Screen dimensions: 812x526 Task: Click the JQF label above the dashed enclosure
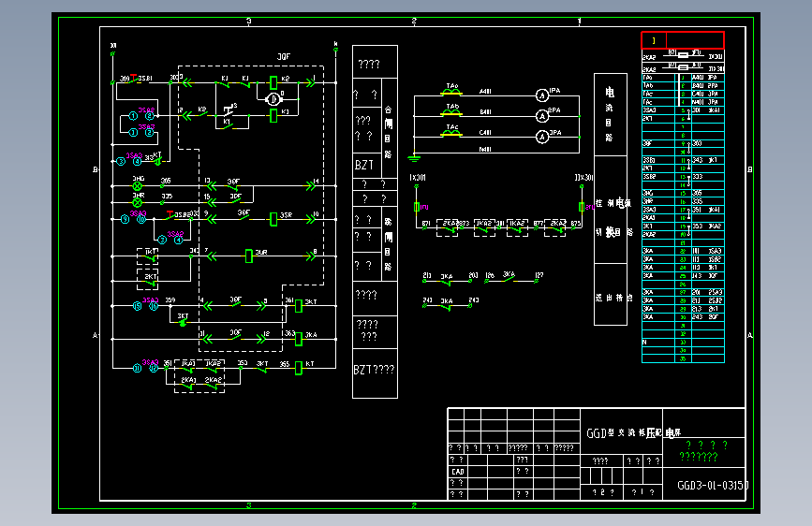coord(283,56)
